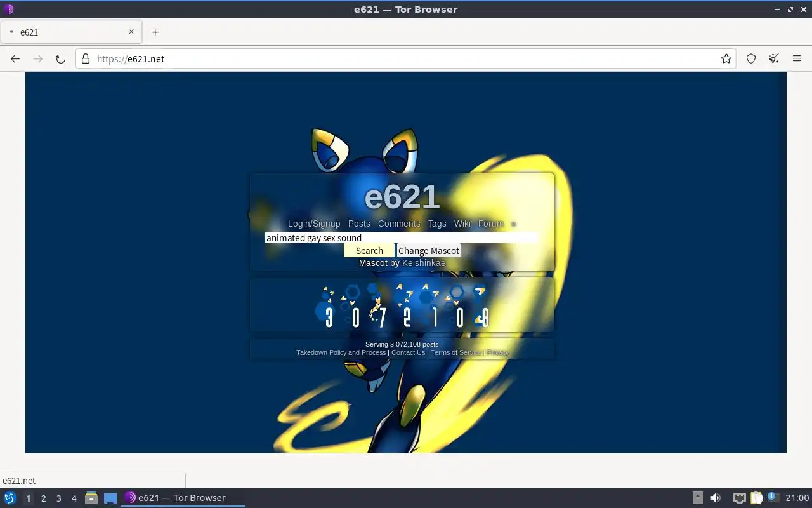Open the Login/Signup link
Viewport: 812px width, 508px height.
pyautogui.click(x=314, y=224)
